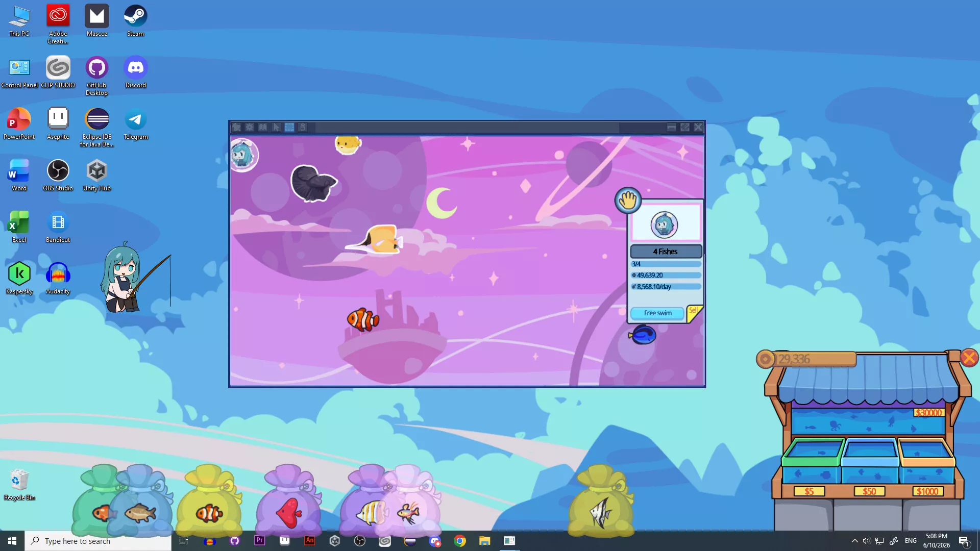Viewport: 980px width, 551px height.
Task: Select the large $30000 aquarium in the shop
Action: [868, 421]
